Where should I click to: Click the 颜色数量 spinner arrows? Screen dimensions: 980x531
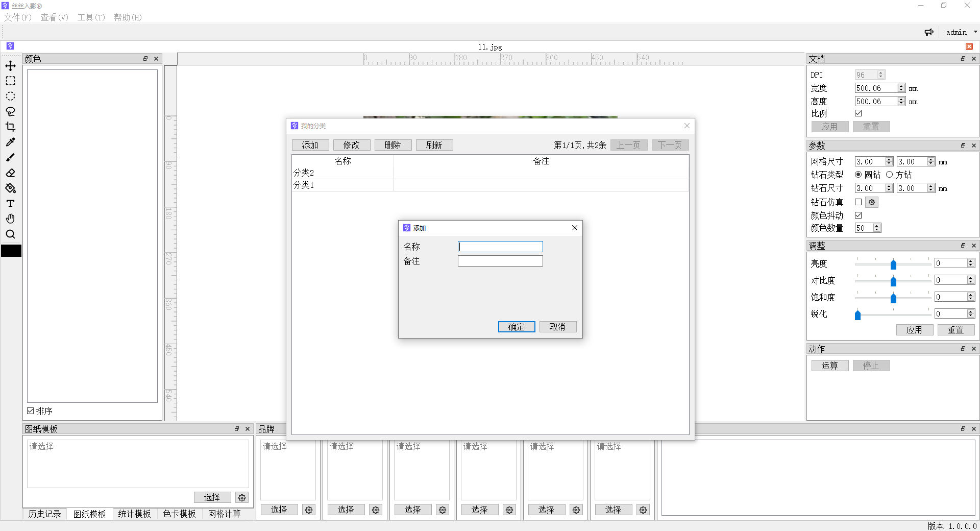[877, 228]
